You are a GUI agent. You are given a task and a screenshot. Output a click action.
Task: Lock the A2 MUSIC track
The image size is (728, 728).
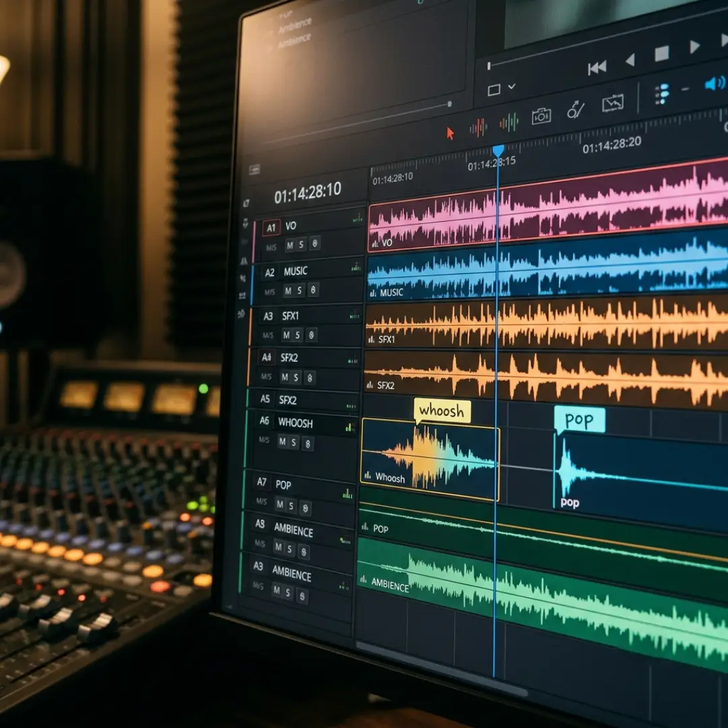tap(313, 290)
